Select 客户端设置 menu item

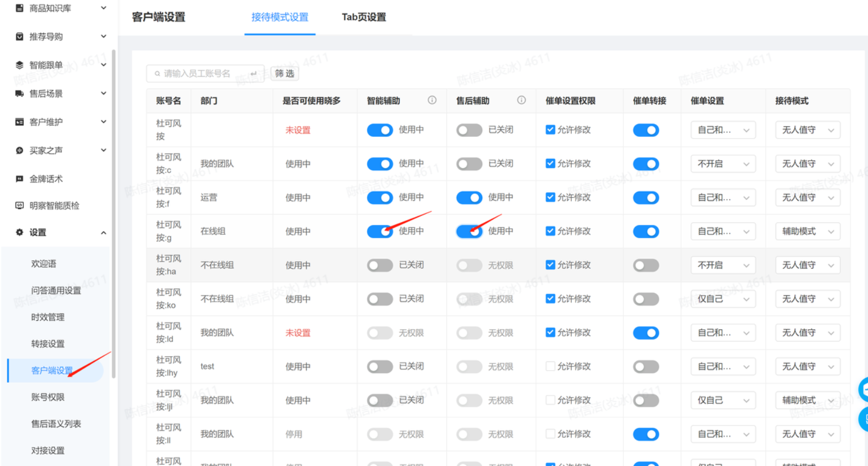click(55, 370)
